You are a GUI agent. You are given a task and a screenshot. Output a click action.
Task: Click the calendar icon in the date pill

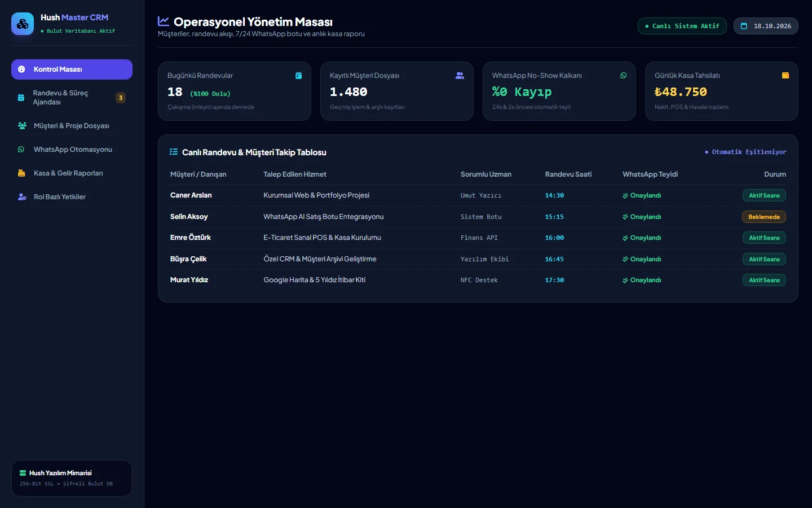744,26
